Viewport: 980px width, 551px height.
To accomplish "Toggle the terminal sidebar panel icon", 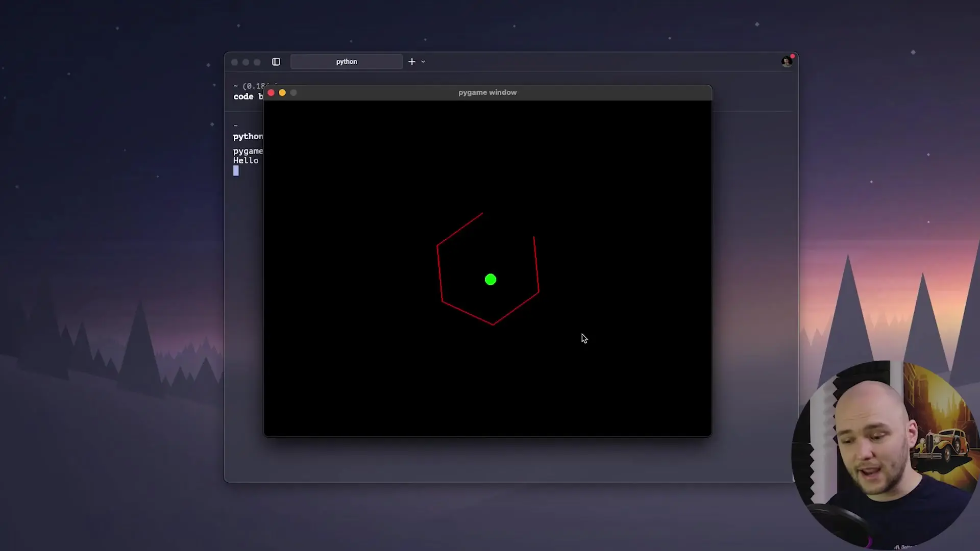I will pos(276,62).
